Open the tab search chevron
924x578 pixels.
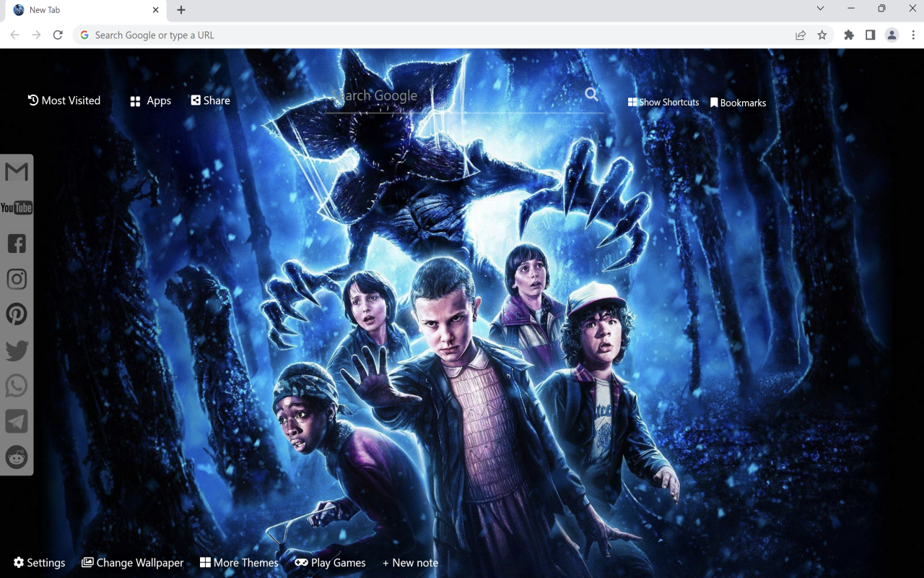(x=820, y=9)
